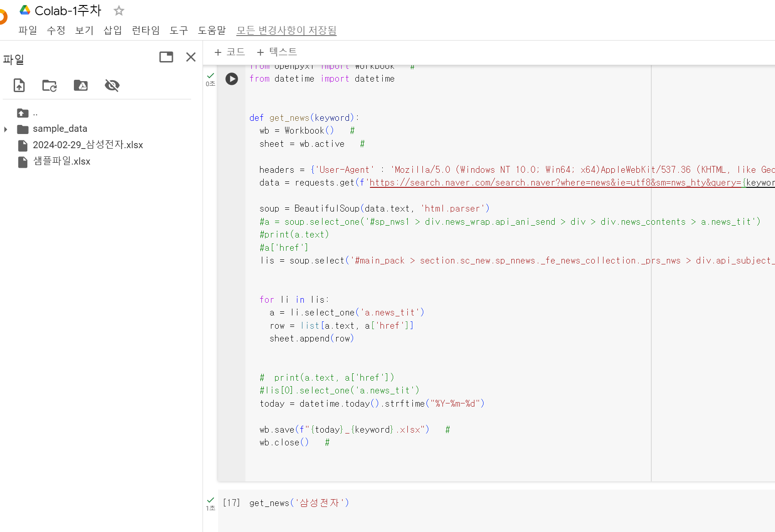Refresh the file list with folder refresh icon
This screenshot has height=532, width=775.
[x=49, y=85]
